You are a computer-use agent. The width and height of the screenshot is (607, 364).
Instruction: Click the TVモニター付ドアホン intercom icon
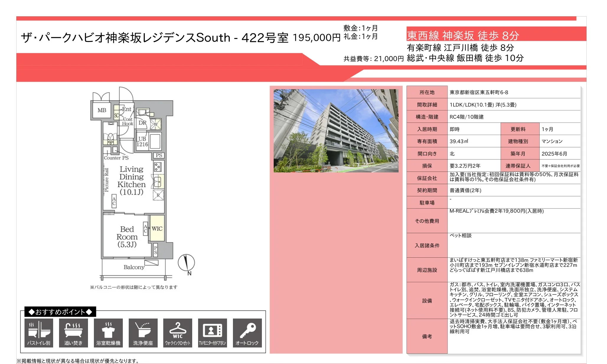click(x=212, y=332)
